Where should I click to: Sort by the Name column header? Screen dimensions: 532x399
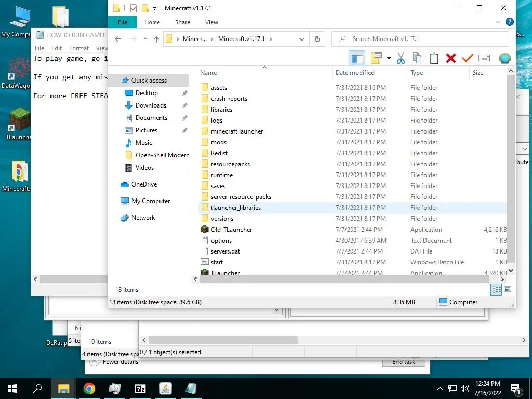[208, 73]
